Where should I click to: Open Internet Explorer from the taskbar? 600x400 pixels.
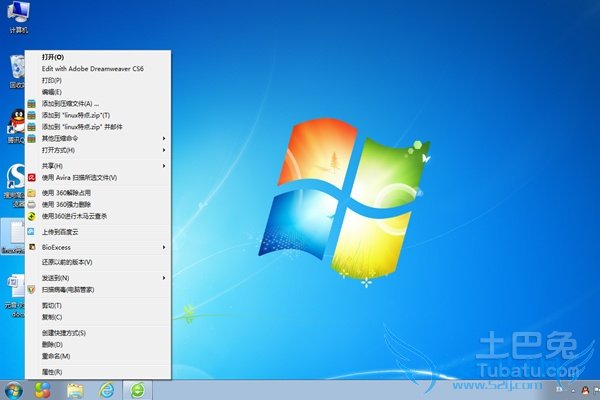click(x=105, y=389)
